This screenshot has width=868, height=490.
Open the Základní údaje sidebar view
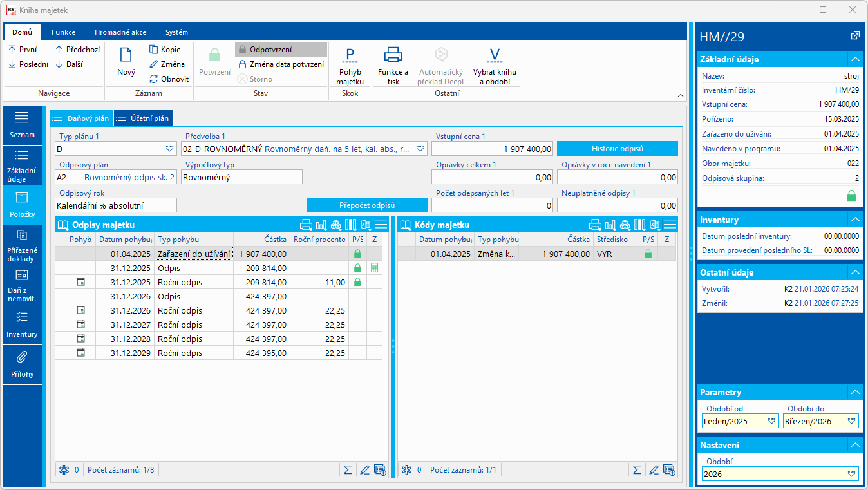point(22,165)
